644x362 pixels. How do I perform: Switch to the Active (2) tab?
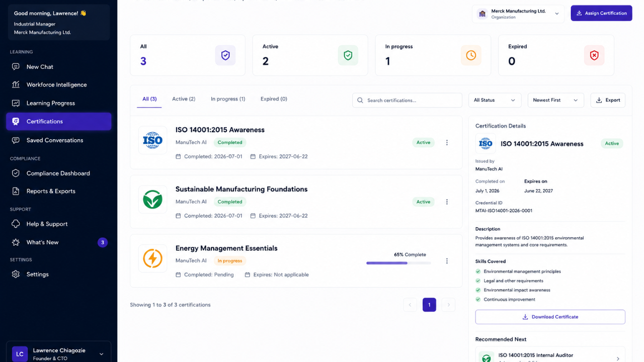(x=184, y=99)
